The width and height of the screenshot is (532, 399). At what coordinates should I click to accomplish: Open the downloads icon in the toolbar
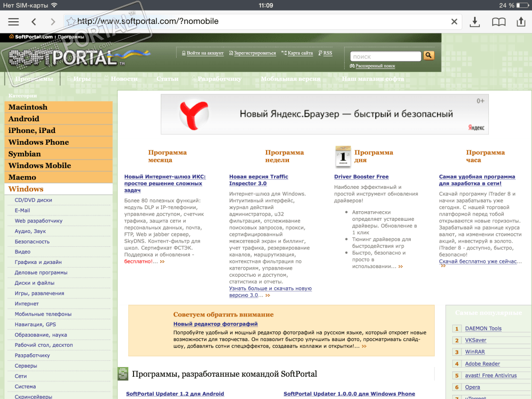click(x=475, y=22)
